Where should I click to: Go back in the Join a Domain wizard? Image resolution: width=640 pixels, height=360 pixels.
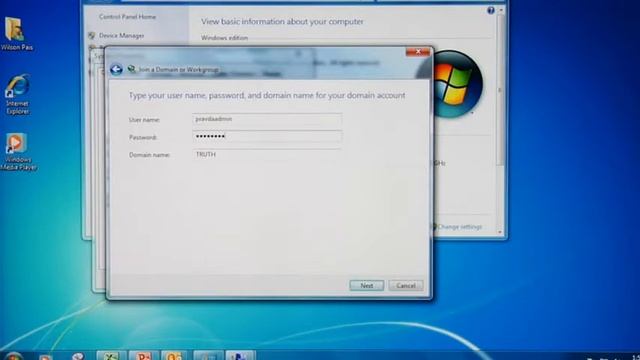tap(116, 69)
